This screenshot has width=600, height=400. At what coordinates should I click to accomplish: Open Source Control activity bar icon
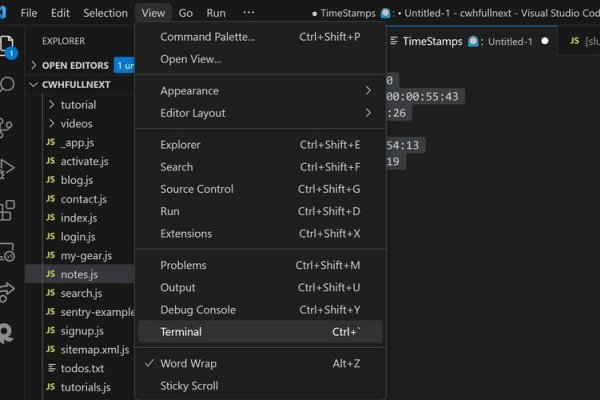[x=6, y=127]
